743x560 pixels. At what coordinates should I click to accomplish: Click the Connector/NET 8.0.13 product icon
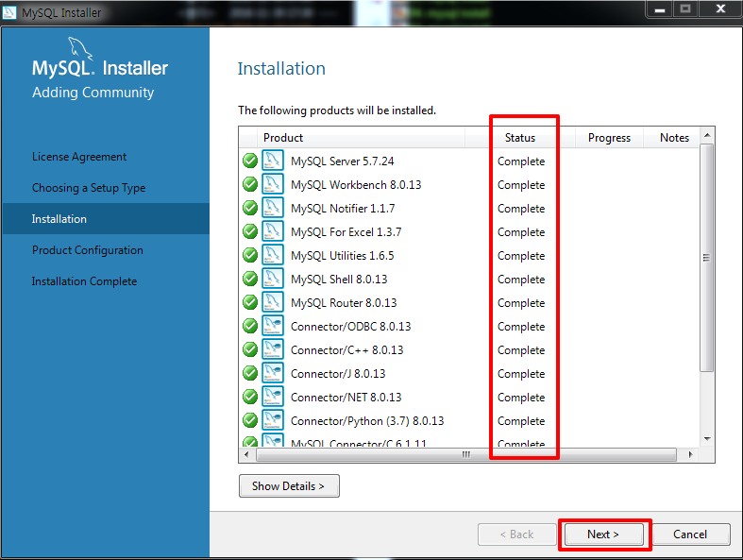click(x=273, y=397)
